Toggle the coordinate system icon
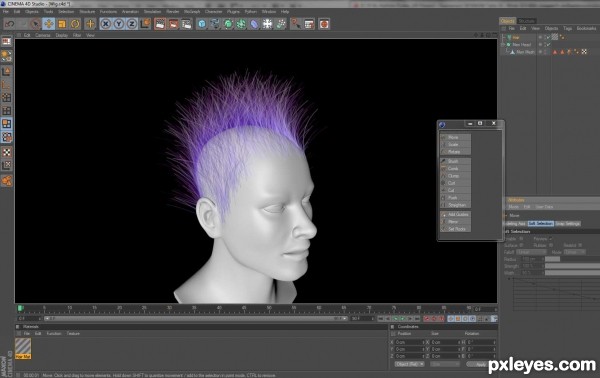 (145, 24)
